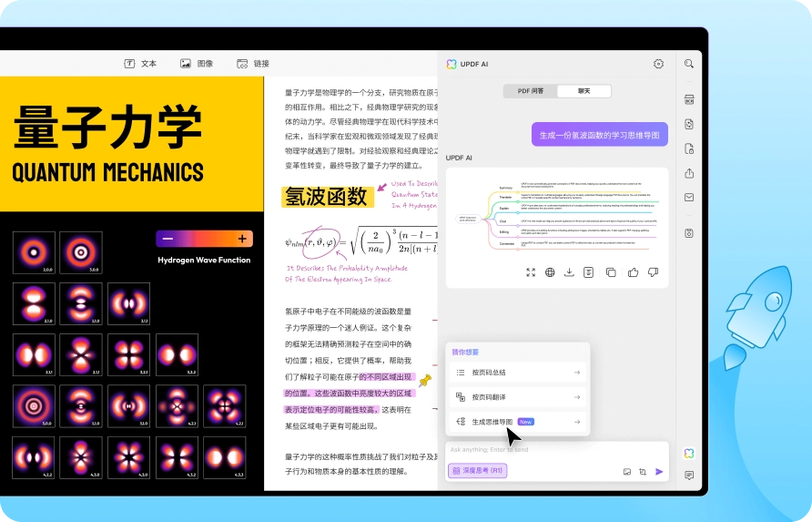Viewport: 812px width, 522px height.
Task: Open the comments panel icon
Action: 689,476
